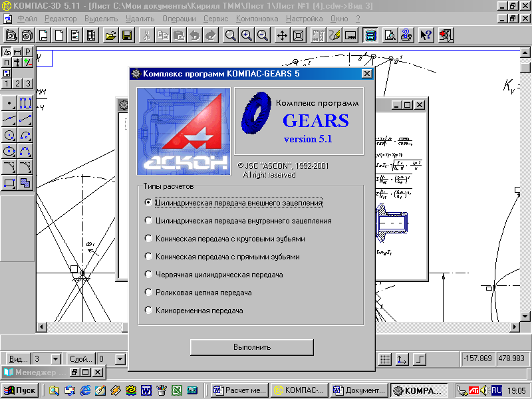Viewport: 532px width, 399px height.
Task: Open the Операции menu
Action: click(x=179, y=19)
